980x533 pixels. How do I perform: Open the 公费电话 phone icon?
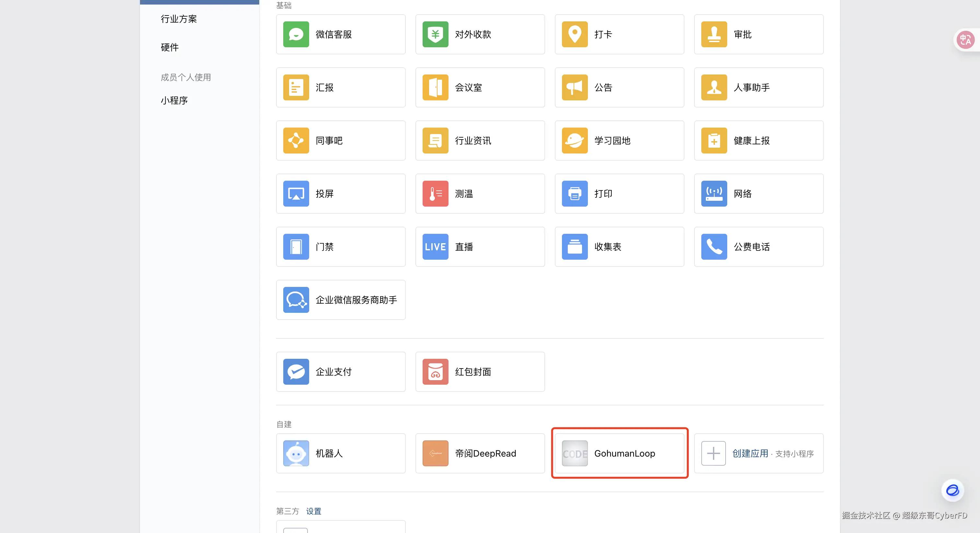714,247
